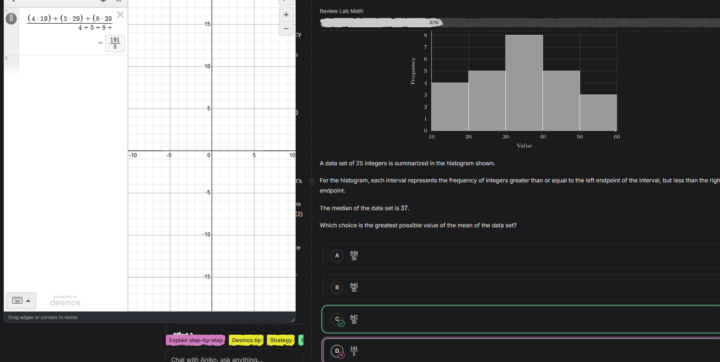Click the median is 37 sentence
The width and height of the screenshot is (720, 362).
click(364, 208)
